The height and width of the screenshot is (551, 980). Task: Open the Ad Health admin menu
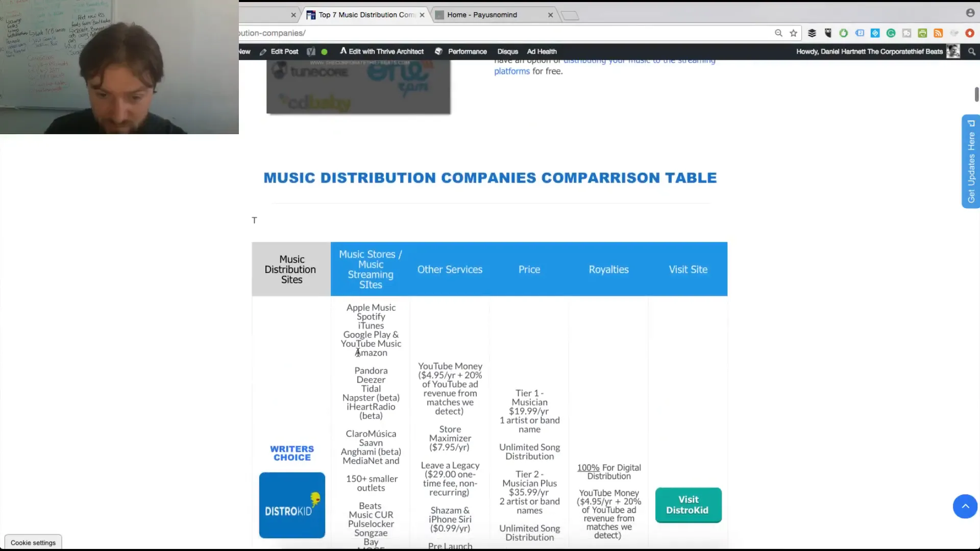[542, 52]
